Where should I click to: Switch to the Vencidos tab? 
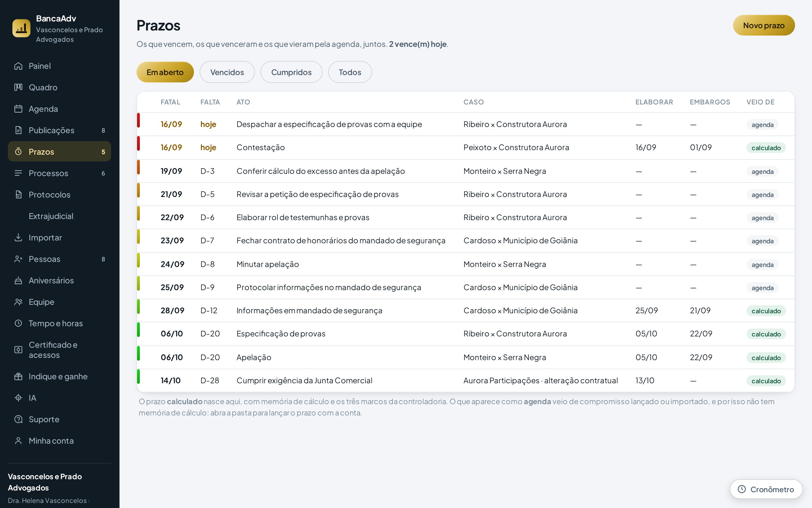(x=227, y=72)
